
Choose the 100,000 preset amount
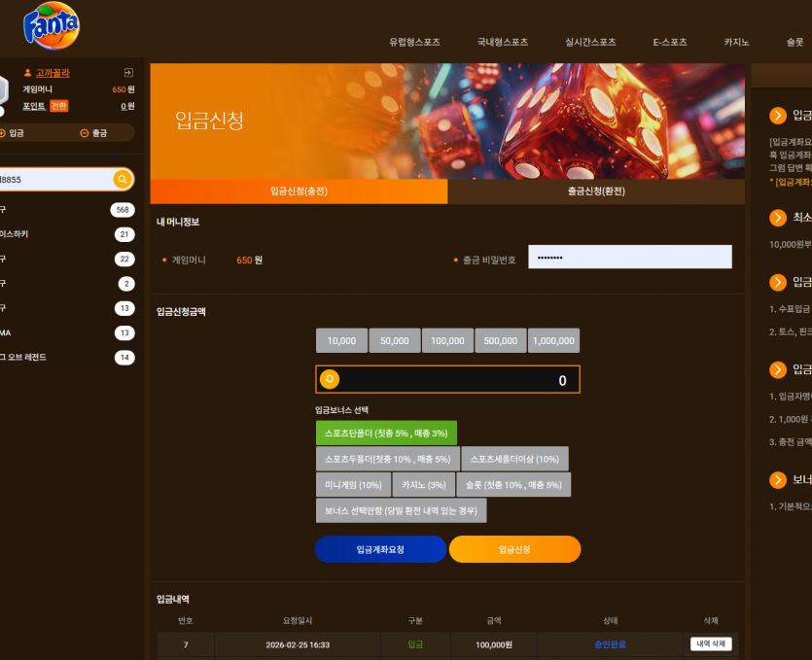click(x=447, y=340)
